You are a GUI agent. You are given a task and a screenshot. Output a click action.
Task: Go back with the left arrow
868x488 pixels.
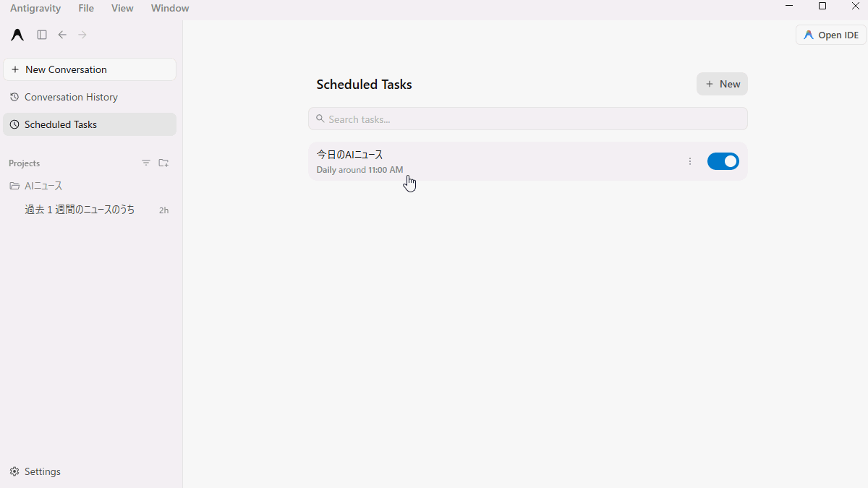click(62, 35)
